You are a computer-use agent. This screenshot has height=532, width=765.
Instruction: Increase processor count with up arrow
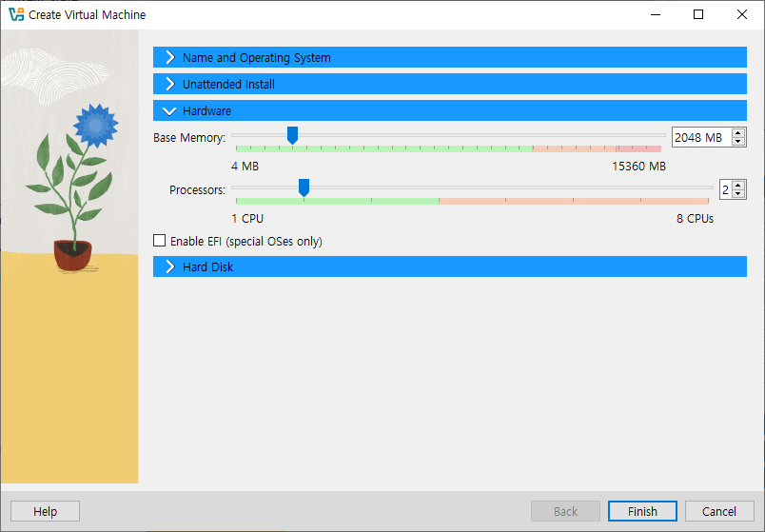(x=738, y=186)
